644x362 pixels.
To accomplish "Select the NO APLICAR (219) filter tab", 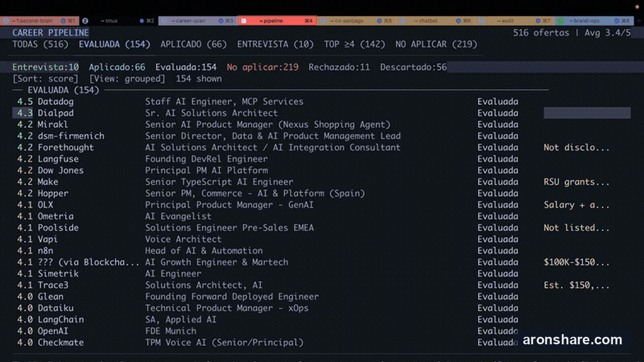I will pos(436,45).
